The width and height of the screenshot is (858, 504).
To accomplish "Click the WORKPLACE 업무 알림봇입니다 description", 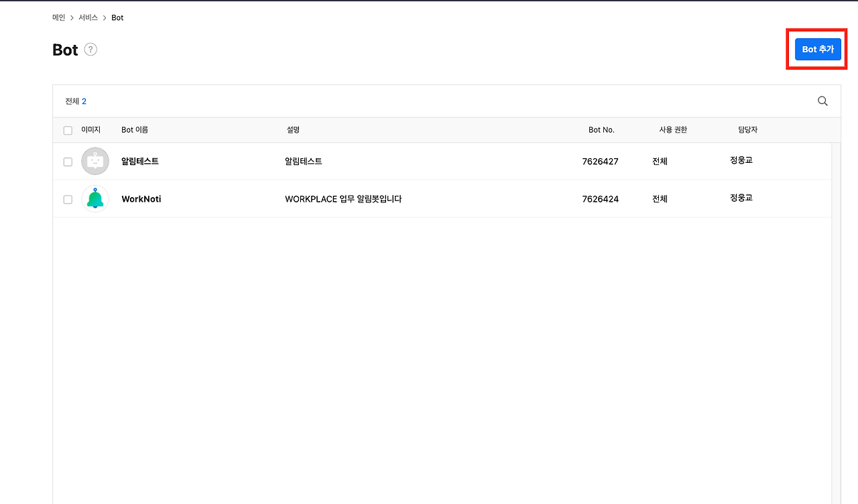I will 343,199.
